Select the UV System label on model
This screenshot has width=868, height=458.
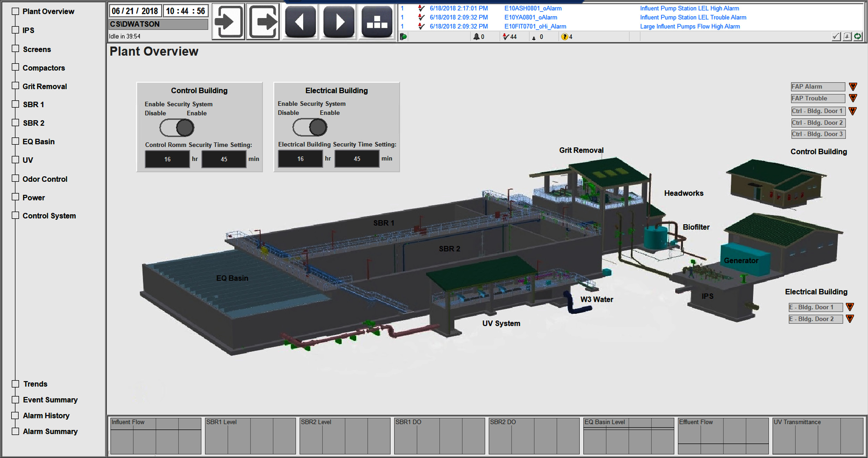[x=501, y=323]
